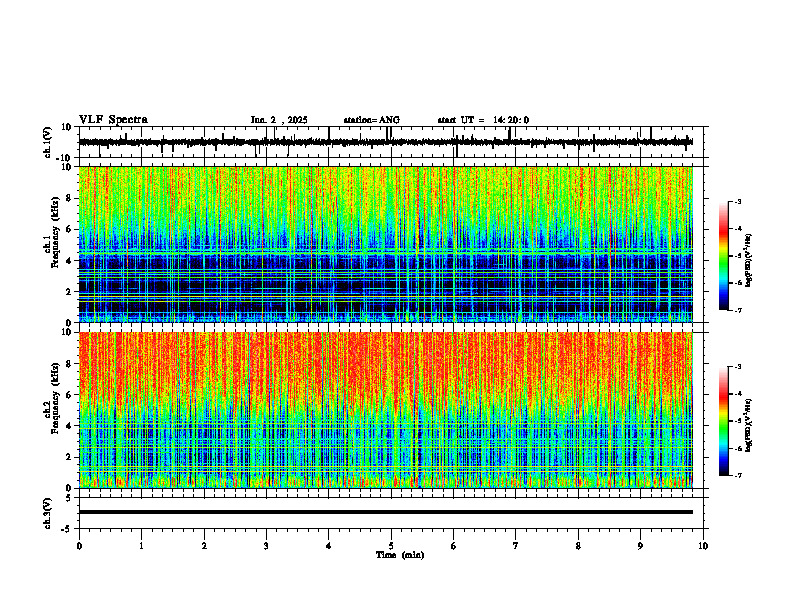Click the "8" kHz tick on ch.2 frequency axis

[70, 364]
